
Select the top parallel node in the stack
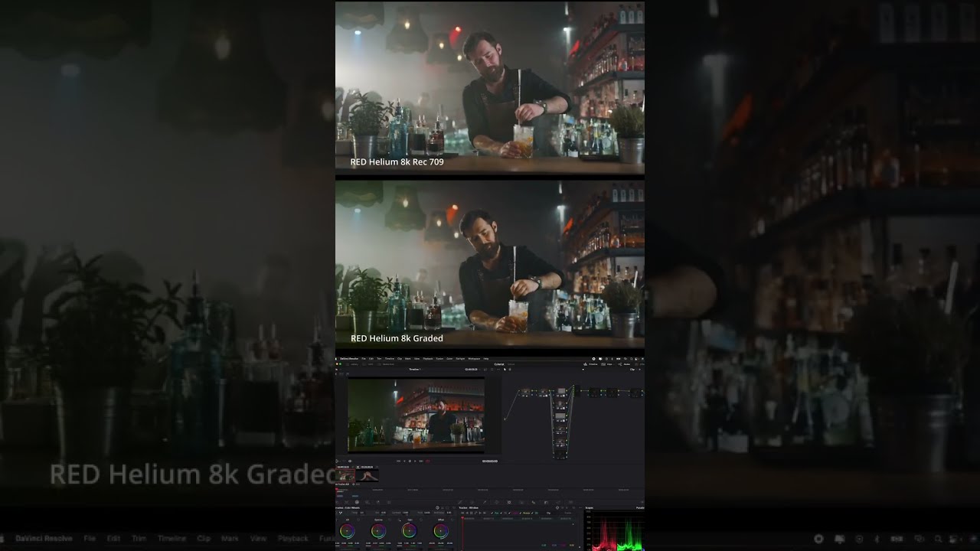pyautogui.click(x=560, y=393)
